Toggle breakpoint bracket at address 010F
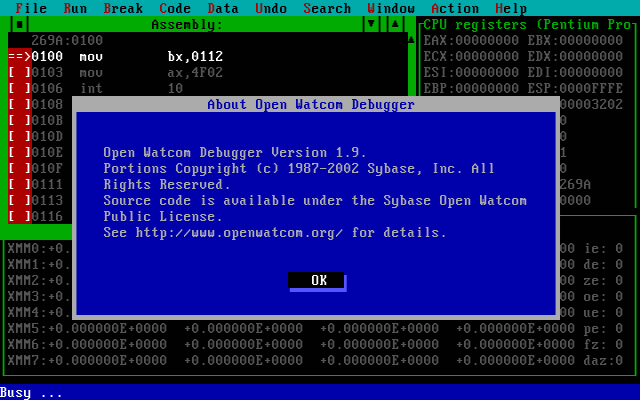Viewport: 640px width, 400px height. (x=20, y=168)
